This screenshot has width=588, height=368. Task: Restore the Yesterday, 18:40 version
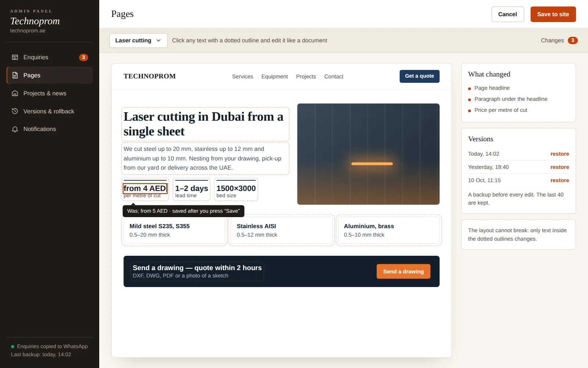559,167
